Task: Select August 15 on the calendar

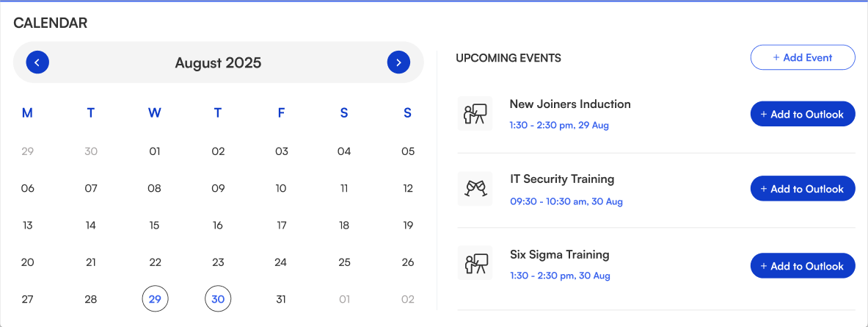Action: (154, 226)
